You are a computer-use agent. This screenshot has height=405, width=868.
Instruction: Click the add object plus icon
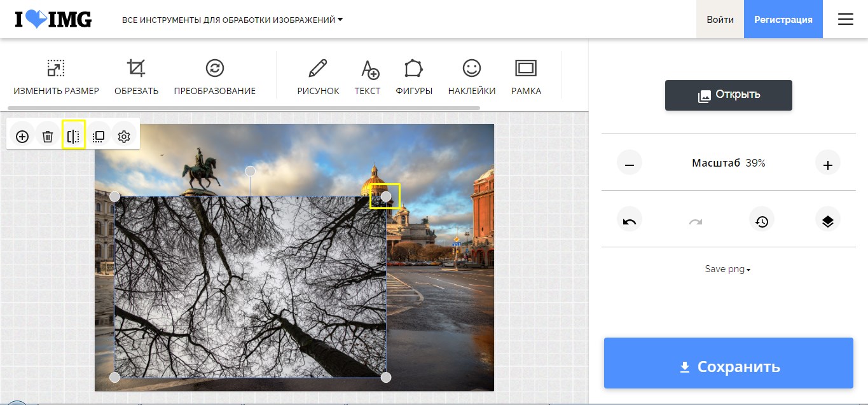[22, 137]
